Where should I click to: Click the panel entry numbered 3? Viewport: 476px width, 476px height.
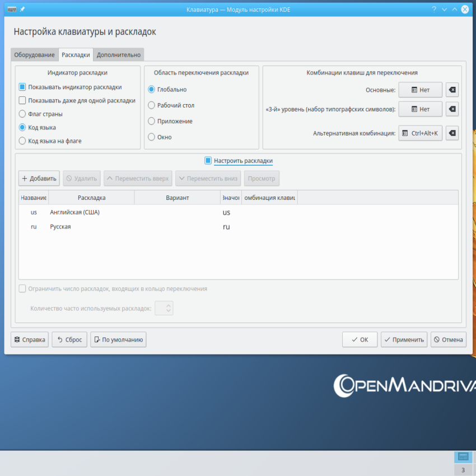click(x=463, y=470)
